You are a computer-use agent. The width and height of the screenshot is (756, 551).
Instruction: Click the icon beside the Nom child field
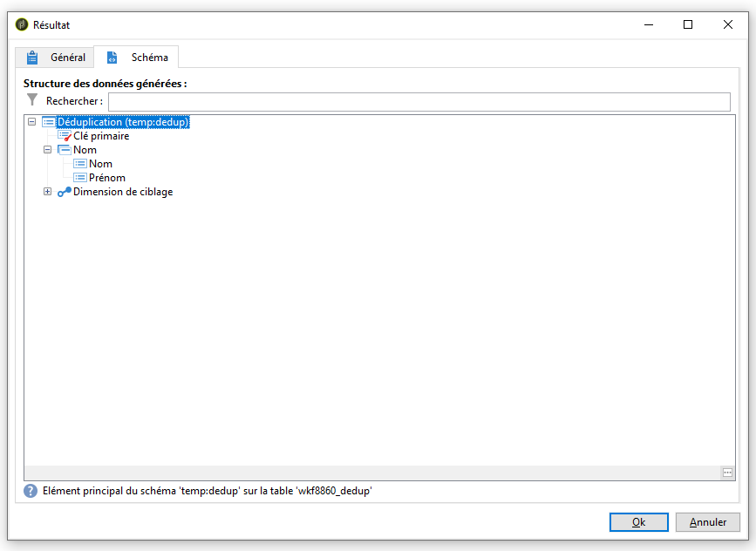point(80,164)
